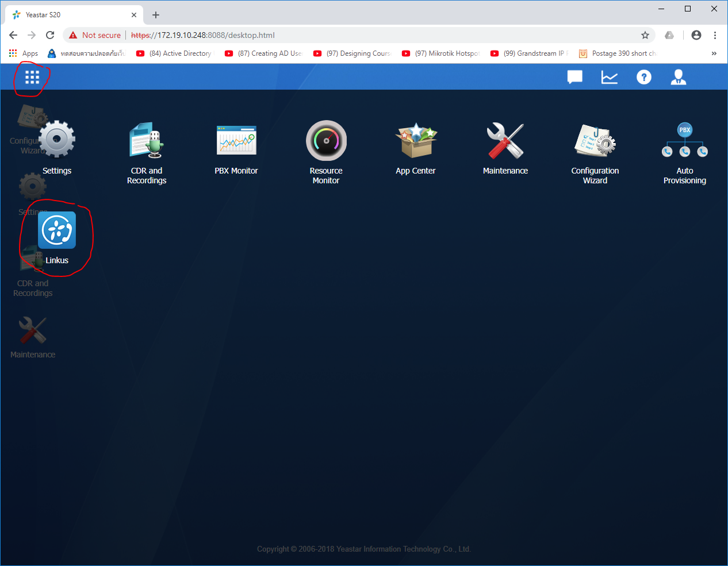
Task: Open Postage 390 short bookmark
Action: pos(617,53)
